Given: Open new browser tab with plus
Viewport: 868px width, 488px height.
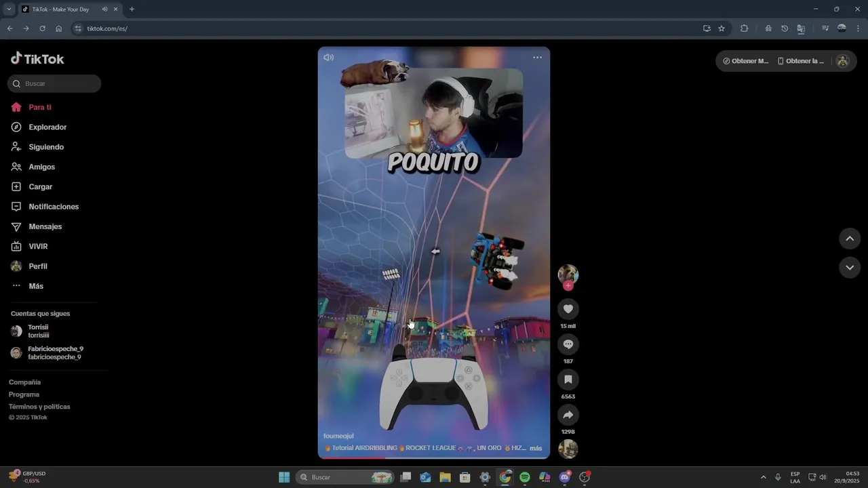Looking at the screenshot, I should pyautogui.click(x=132, y=9).
